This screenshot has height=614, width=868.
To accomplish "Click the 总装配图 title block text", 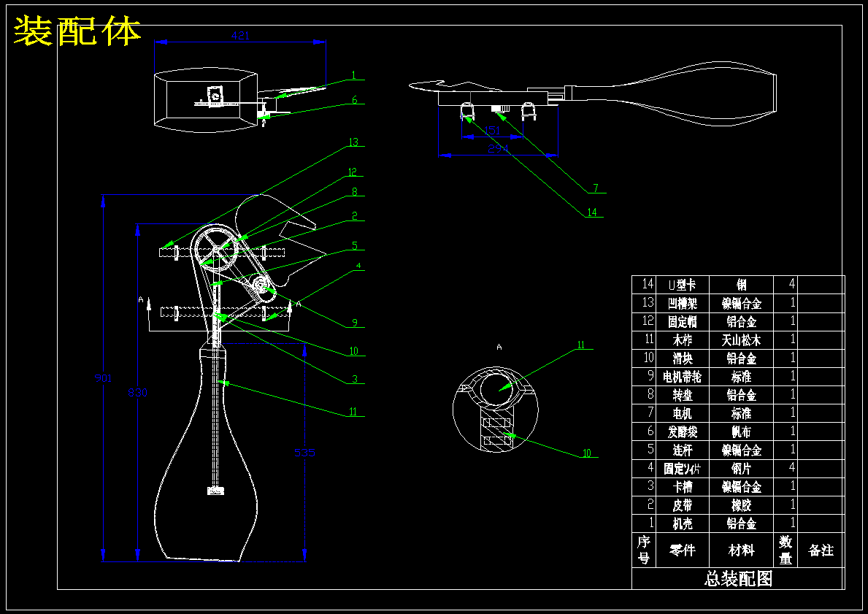I will pyautogui.click(x=739, y=578).
